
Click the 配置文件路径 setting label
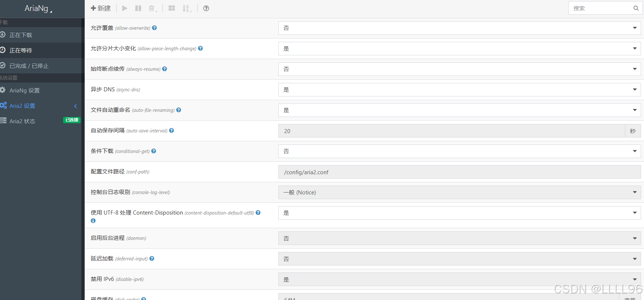point(107,172)
